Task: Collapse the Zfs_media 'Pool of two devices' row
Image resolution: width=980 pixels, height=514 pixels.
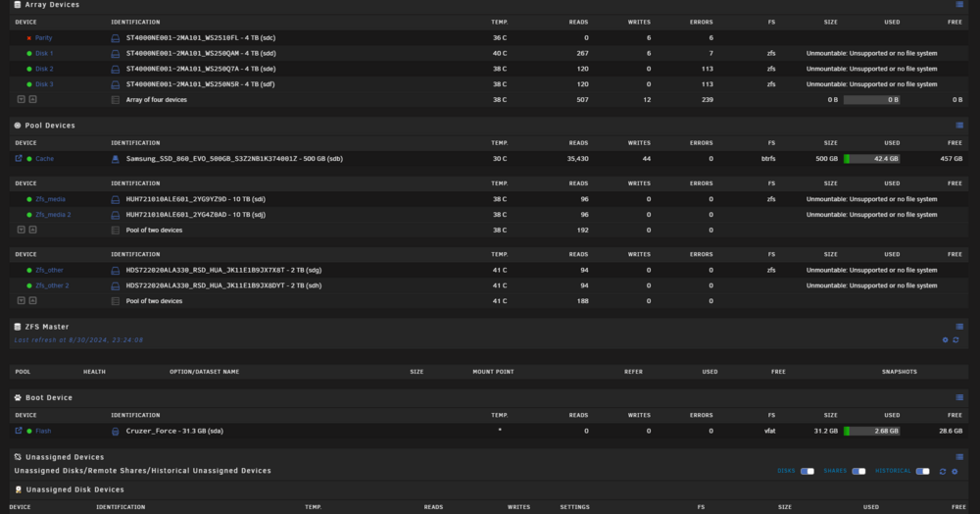Action: (x=21, y=230)
